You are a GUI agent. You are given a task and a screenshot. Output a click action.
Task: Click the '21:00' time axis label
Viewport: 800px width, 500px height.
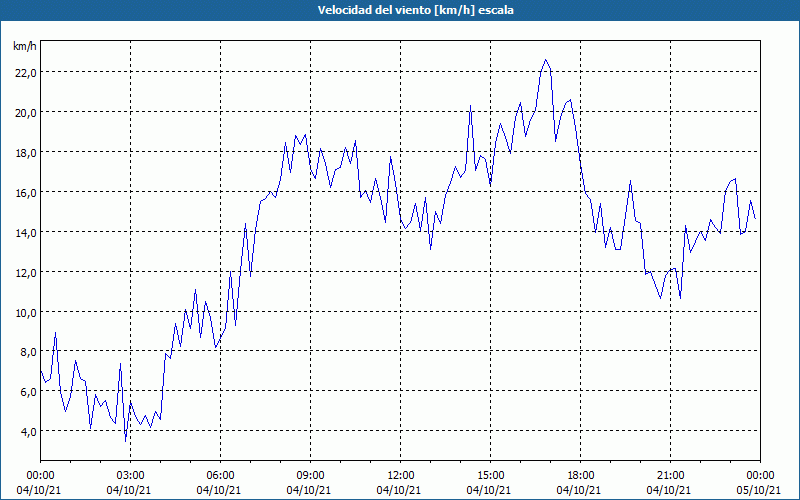click(x=670, y=476)
